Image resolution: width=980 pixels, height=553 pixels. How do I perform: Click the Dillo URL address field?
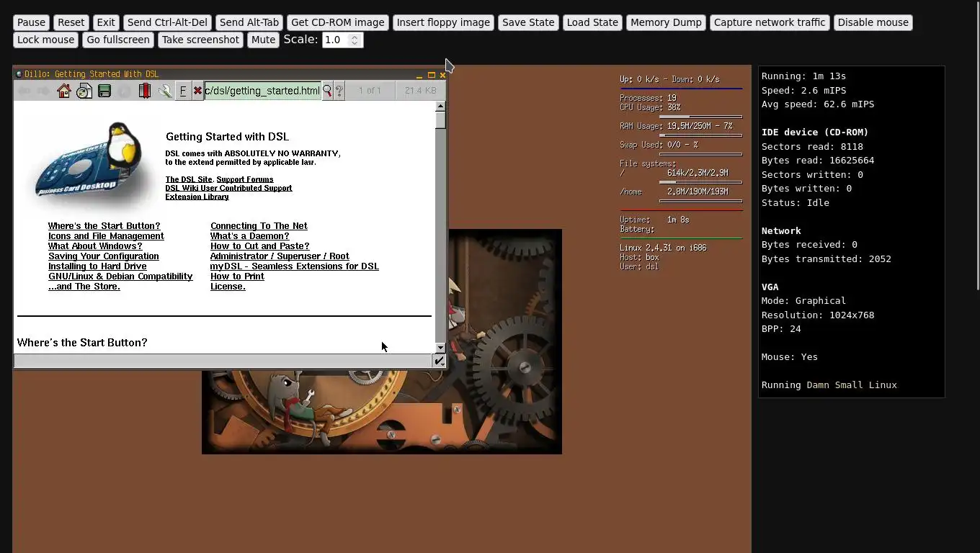pos(262,91)
